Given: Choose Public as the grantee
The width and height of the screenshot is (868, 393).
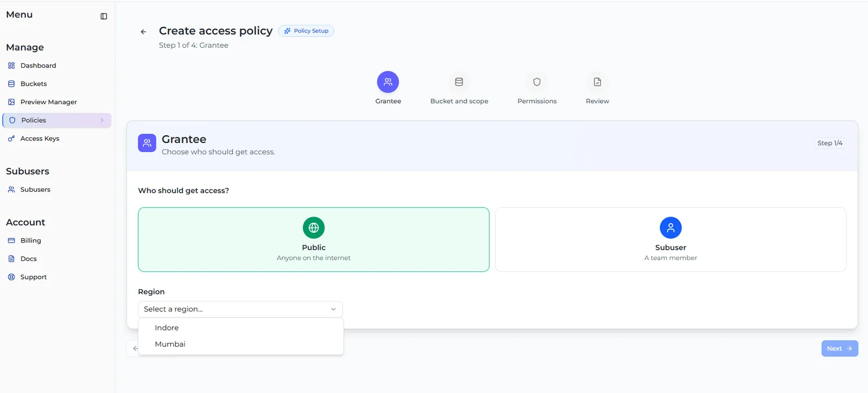Looking at the screenshot, I should click(314, 239).
